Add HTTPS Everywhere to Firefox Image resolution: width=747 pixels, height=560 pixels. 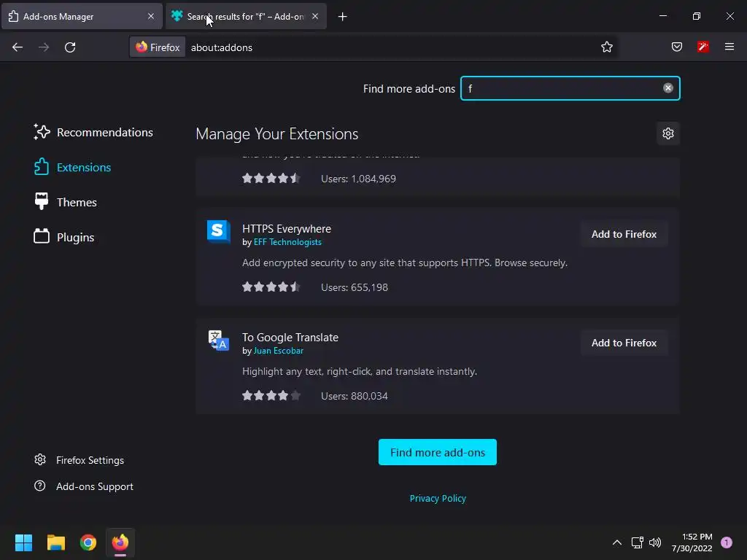tap(624, 234)
